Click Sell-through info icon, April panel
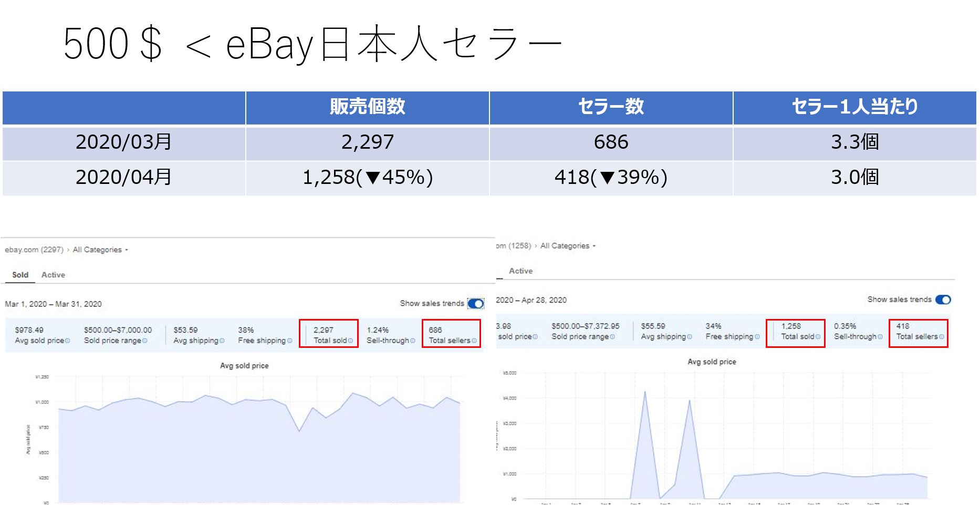 (x=880, y=336)
